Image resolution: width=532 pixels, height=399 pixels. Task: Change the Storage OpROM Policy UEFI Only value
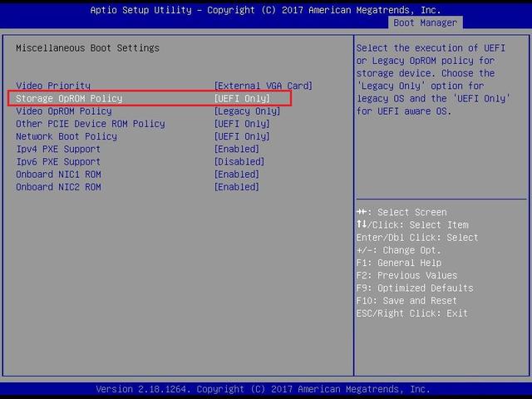point(242,98)
